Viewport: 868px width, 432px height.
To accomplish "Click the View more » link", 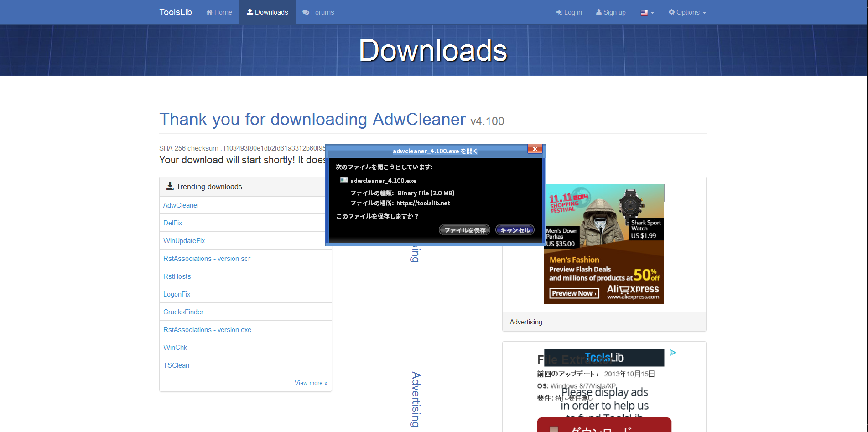I will point(311,383).
